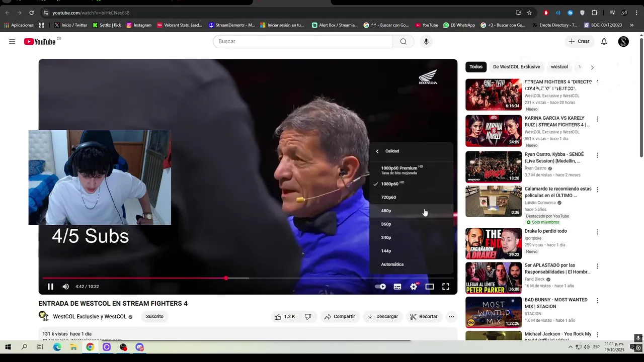Open WestCOL Exclusive y WestCOL channel
Image resolution: width=644 pixels, height=362 pixels.
pos(90,317)
